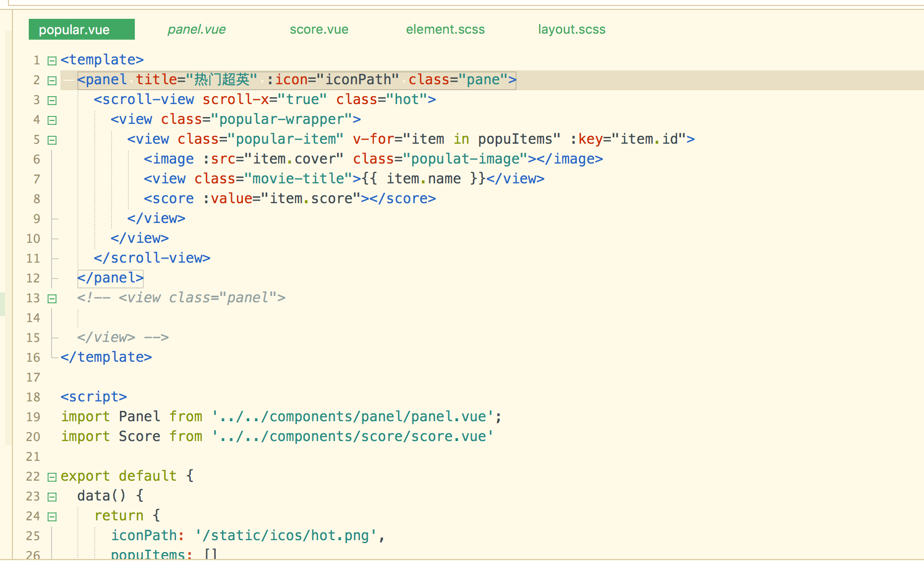The width and height of the screenshot is (924, 561).
Task: Place cursor on iconPath: property name
Action: point(148,535)
